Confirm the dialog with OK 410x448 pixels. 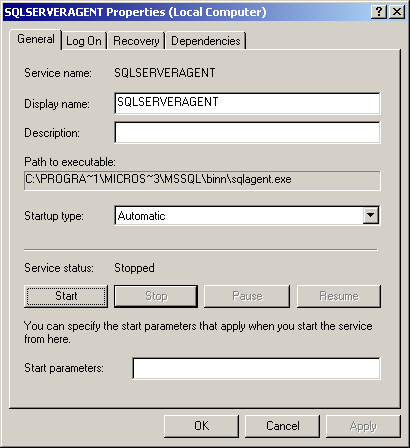(x=201, y=426)
